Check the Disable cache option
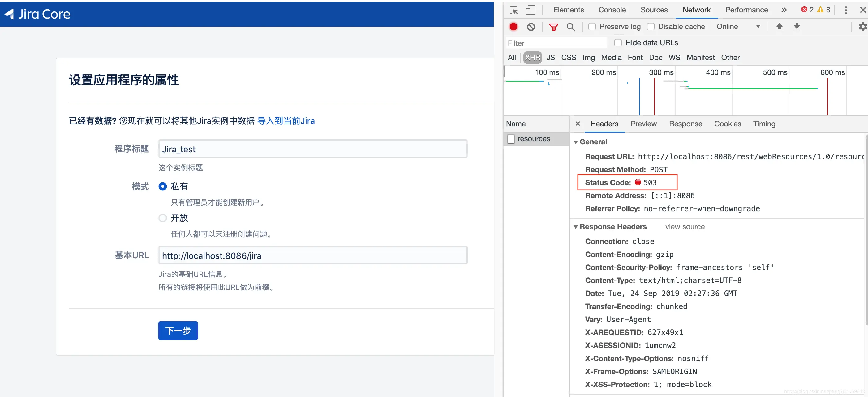The height and width of the screenshot is (397, 868). [x=651, y=27]
